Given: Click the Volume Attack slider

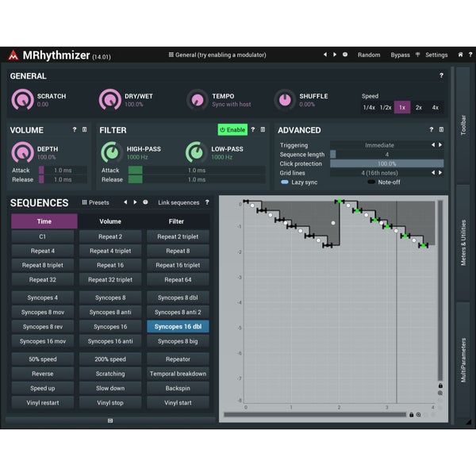Looking at the screenshot, I should click(x=63, y=170).
